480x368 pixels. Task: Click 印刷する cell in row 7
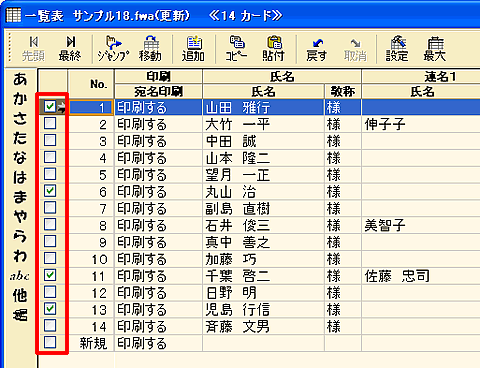[x=158, y=209]
